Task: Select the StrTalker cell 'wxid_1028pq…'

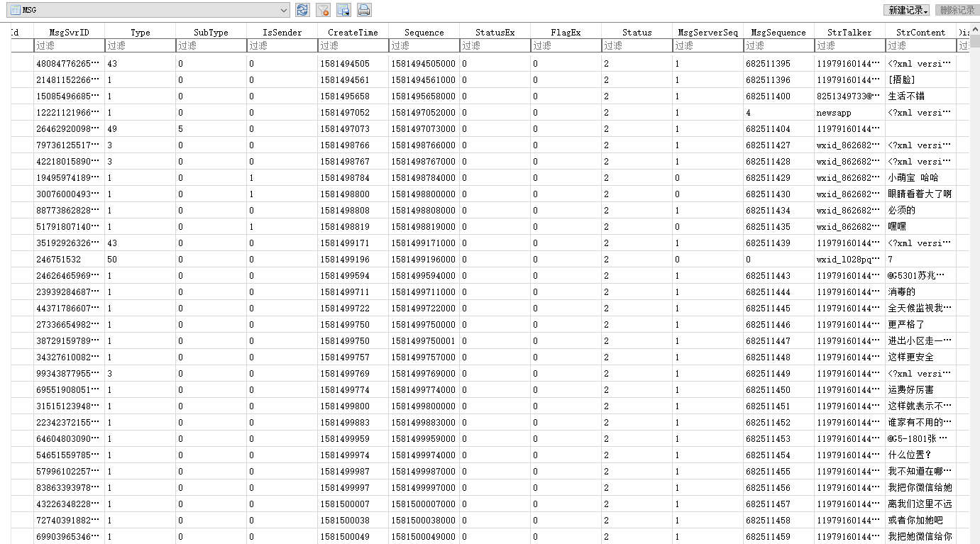Action: click(x=850, y=260)
